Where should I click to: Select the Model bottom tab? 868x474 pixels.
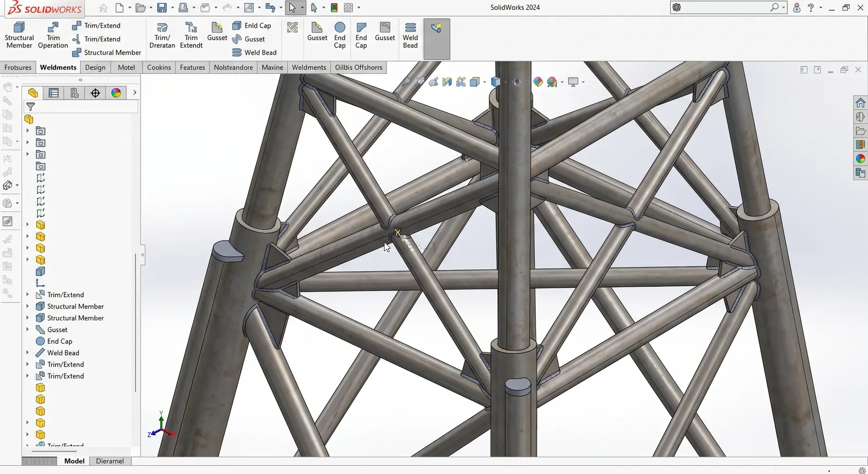[74, 461]
